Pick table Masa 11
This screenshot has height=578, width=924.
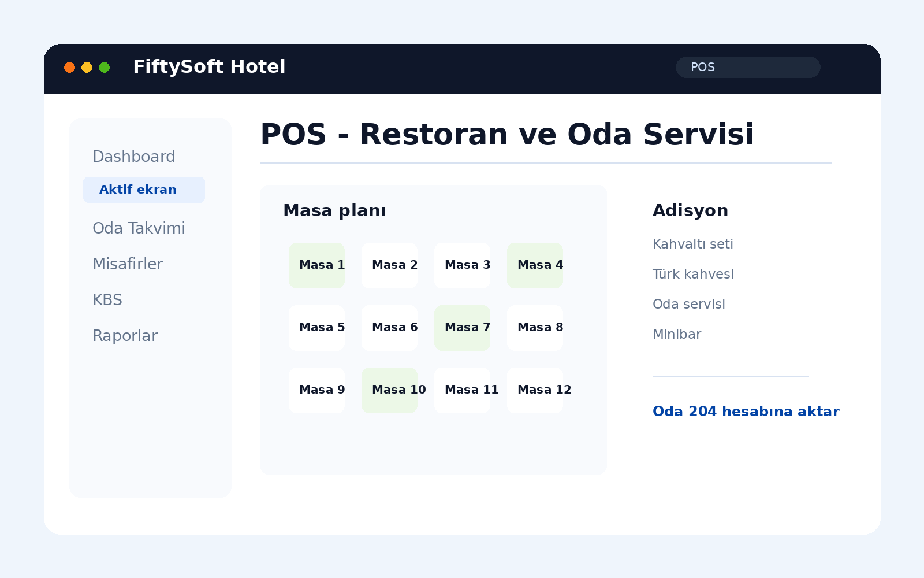[x=462, y=390]
